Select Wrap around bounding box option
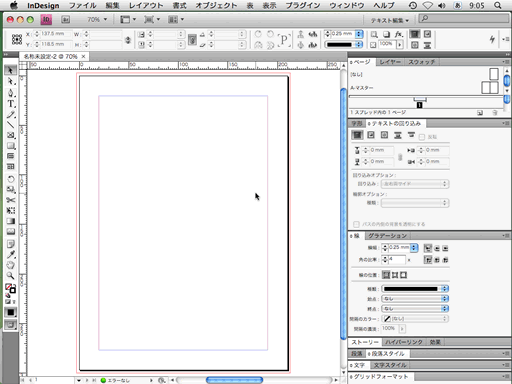Viewport: 512px width, 384px height. (371, 135)
